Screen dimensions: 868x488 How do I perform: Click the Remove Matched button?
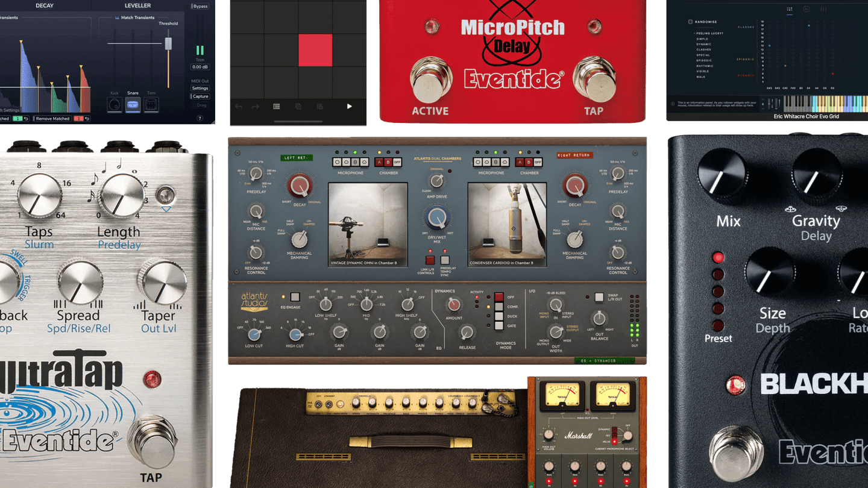pos(52,119)
